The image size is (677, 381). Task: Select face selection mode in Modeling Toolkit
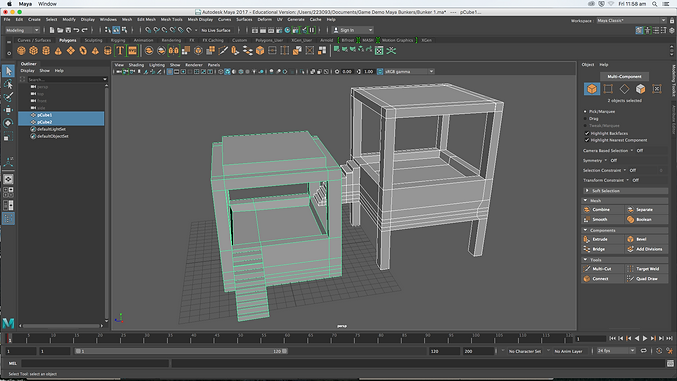(x=640, y=89)
